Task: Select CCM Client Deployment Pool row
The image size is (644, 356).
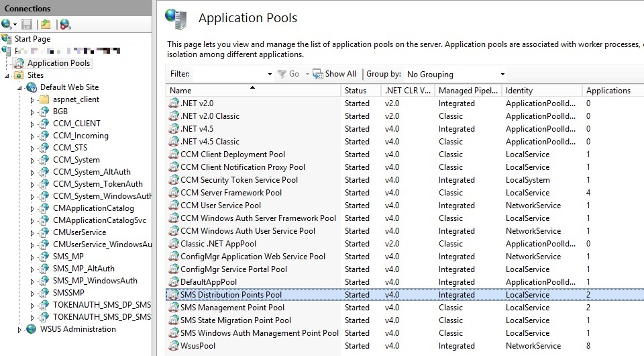Action: pos(405,154)
